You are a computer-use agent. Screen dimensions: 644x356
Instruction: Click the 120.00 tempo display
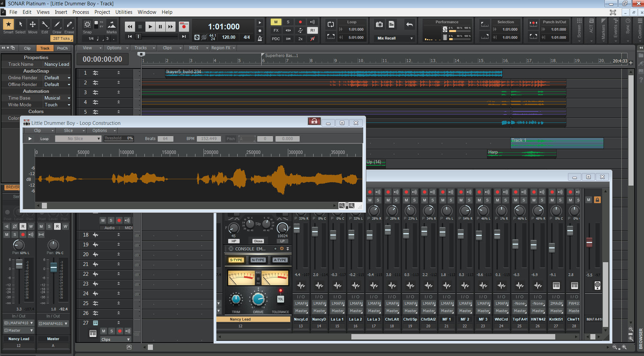229,37
